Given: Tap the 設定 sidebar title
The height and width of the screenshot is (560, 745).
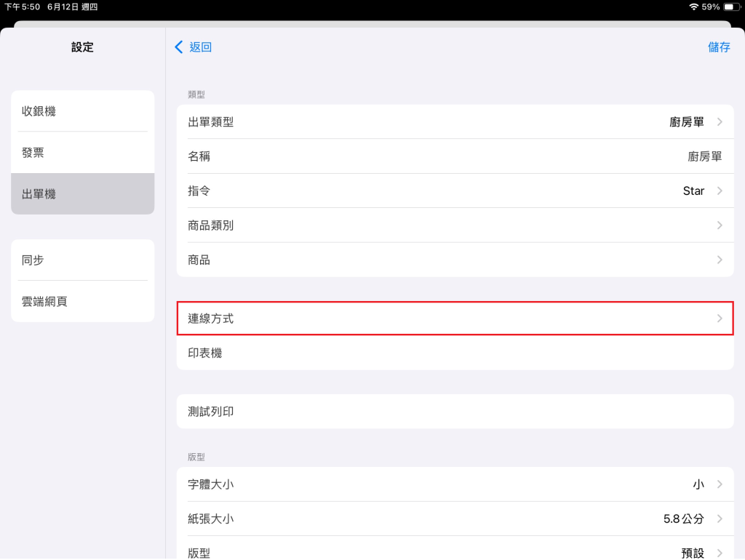Looking at the screenshot, I should pos(83,47).
